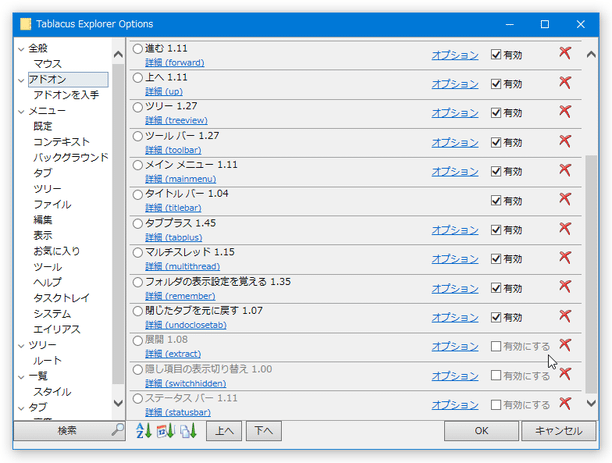Open アドオンを入手 in sidebar

tap(66, 95)
